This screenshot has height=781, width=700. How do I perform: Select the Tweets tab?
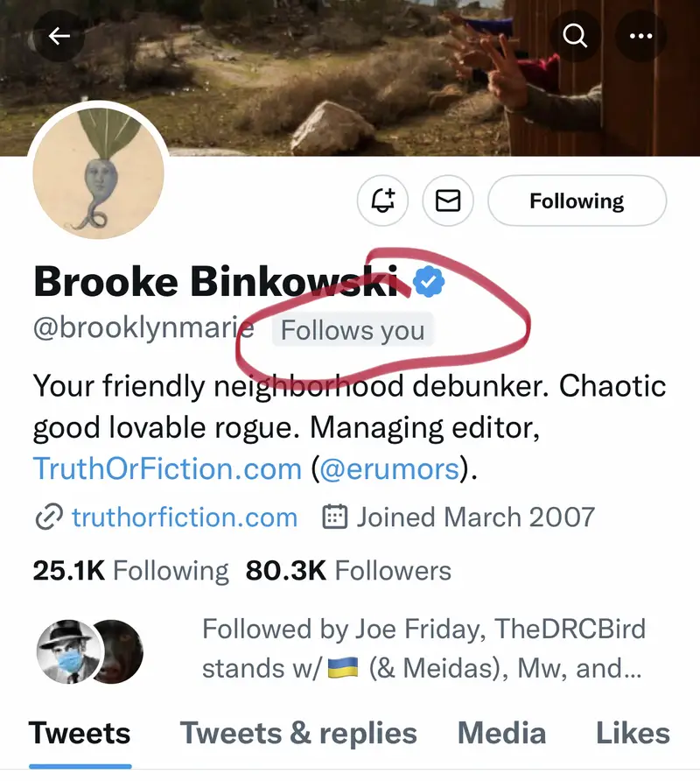[80, 733]
